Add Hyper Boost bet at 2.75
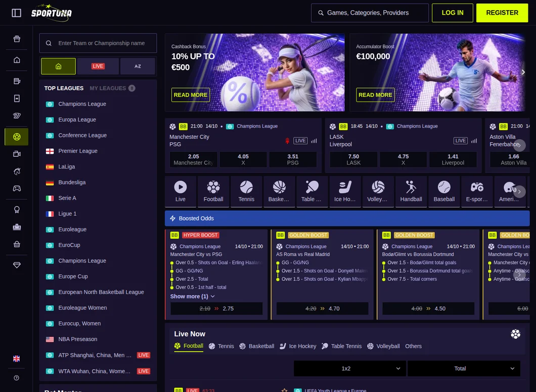 [x=216, y=309]
